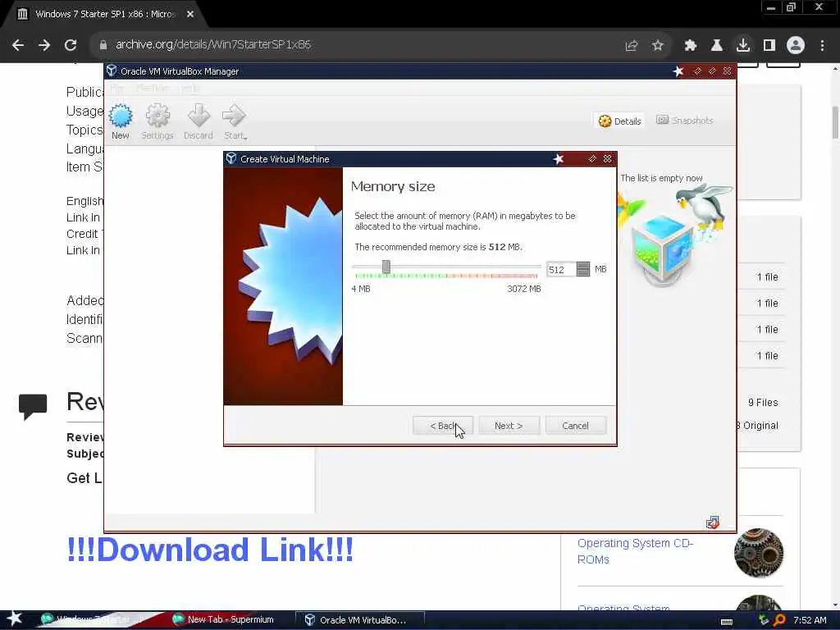This screenshot has width=840, height=630.
Task: Click the '9 Files' entry on the page
Action: [763, 402]
